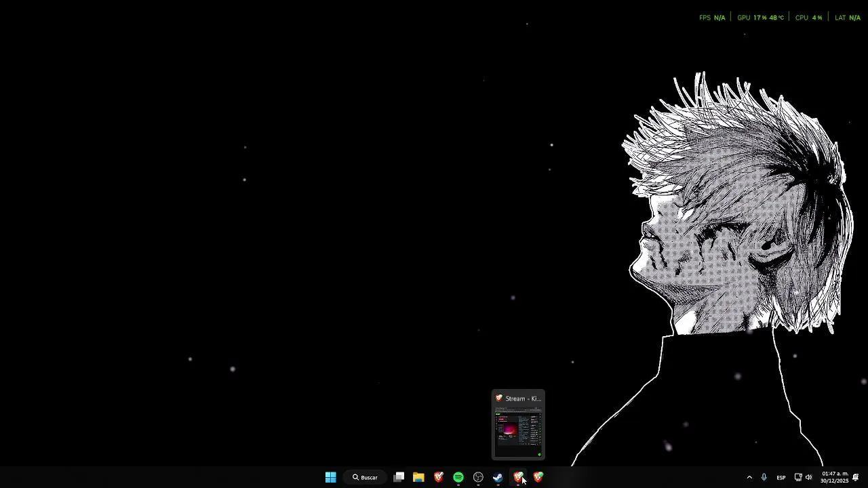Click the LAT N/A overlay readout

coord(848,18)
